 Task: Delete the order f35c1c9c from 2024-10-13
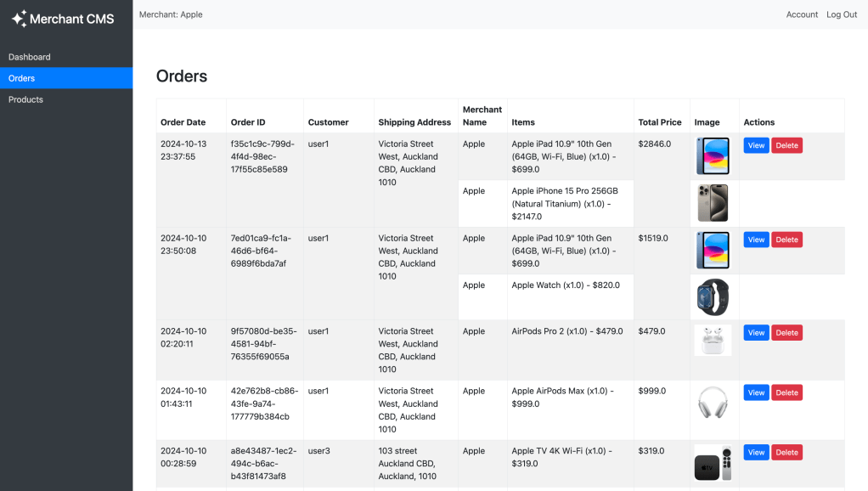pos(786,145)
